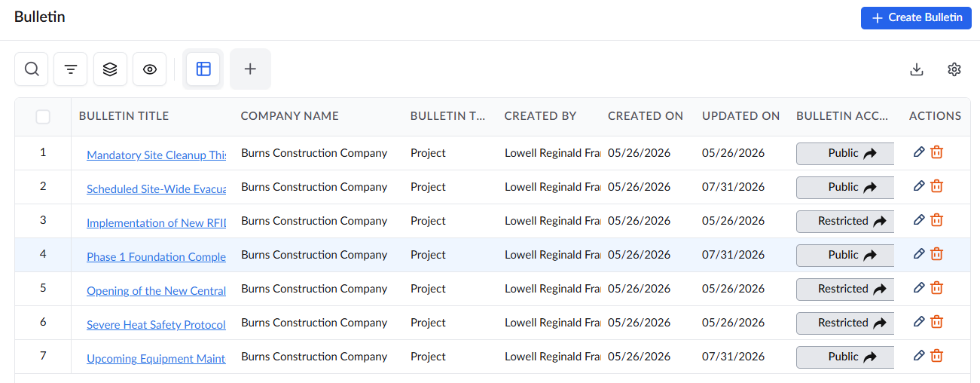The width and height of the screenshot is (980, 383).
Task: Toggle the eye column visibility icon
Action: pos(150,69)
